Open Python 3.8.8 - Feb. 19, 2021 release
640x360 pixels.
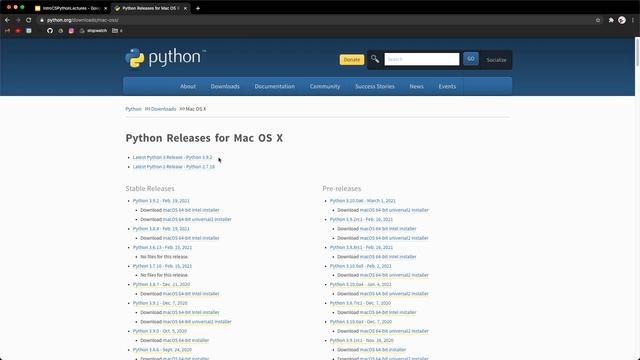(x=161, y=229)
